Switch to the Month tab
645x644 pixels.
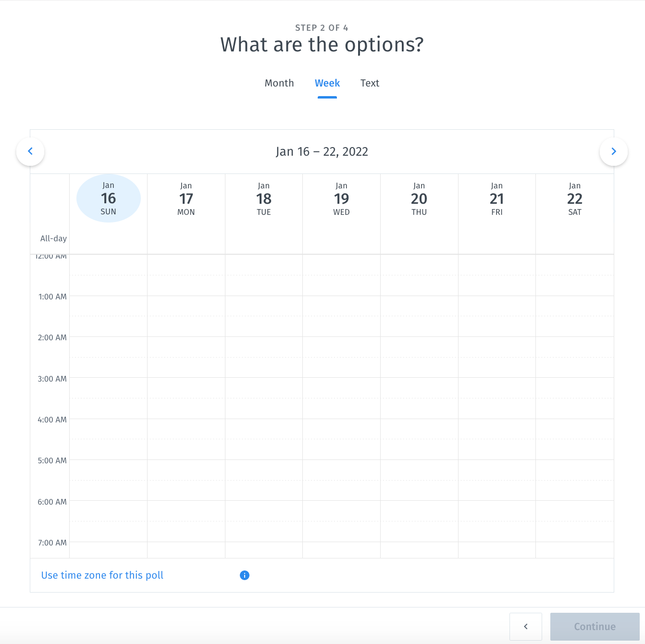[x=279, y=83]
